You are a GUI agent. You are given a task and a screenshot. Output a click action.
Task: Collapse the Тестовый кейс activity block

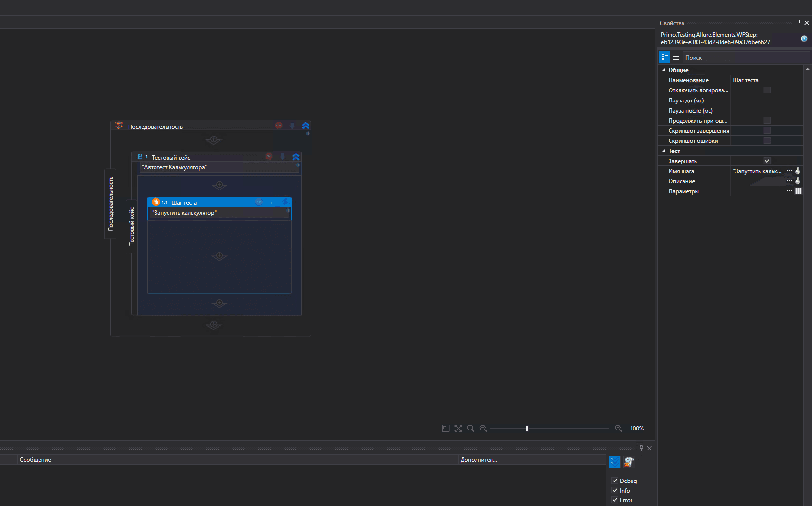pos(296,157)
